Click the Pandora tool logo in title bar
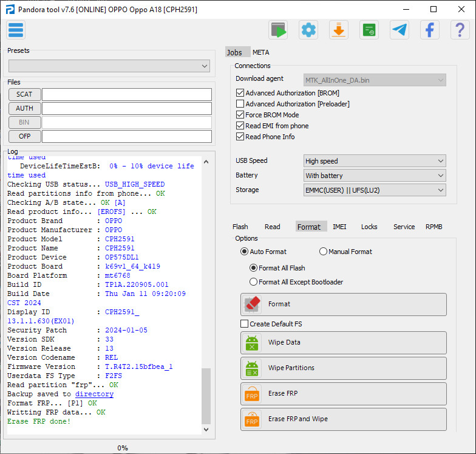This screenshot has height=454, width=476. [10, 10]
